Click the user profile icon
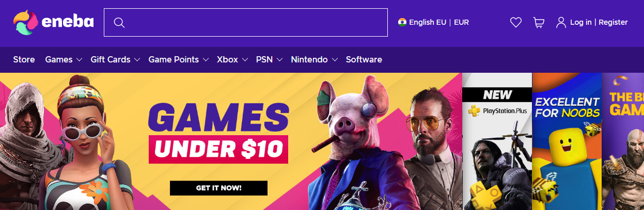644x210 pixels. coord(561,22)
